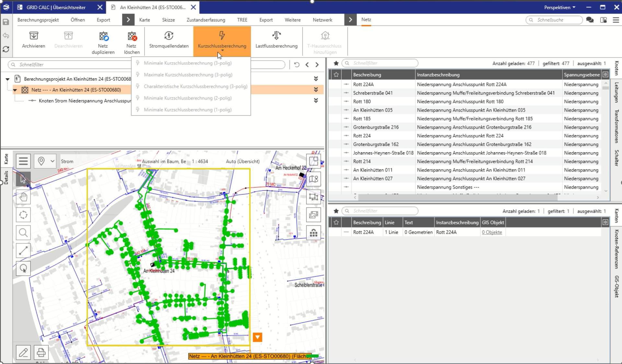This screenshot has height=364, width=622.
Task: Toggle favorites star in Kanten filter bar
Action: click(x=336, y=211)
